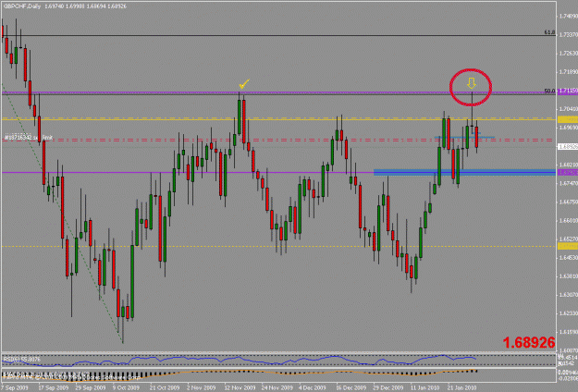
Task: Click the 12 Nov 2009 date label
Action: pyautogui.click(x=240, y=388)
